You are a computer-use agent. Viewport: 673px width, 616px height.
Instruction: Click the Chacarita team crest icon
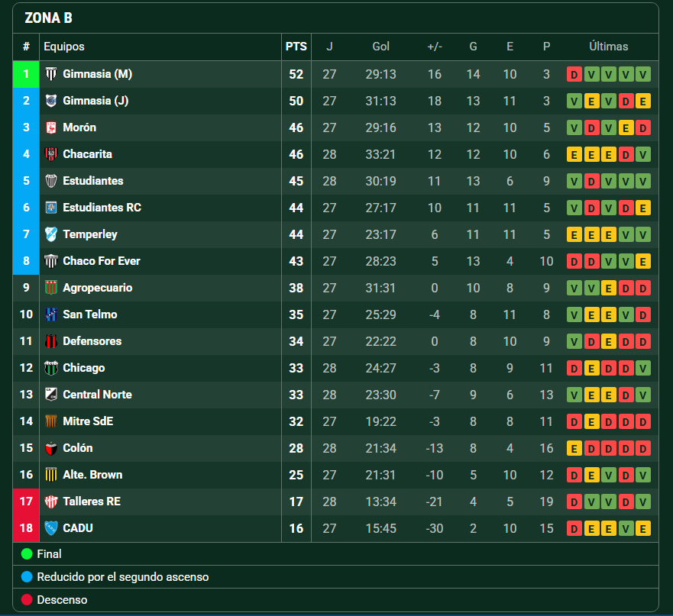pos(51,154)
